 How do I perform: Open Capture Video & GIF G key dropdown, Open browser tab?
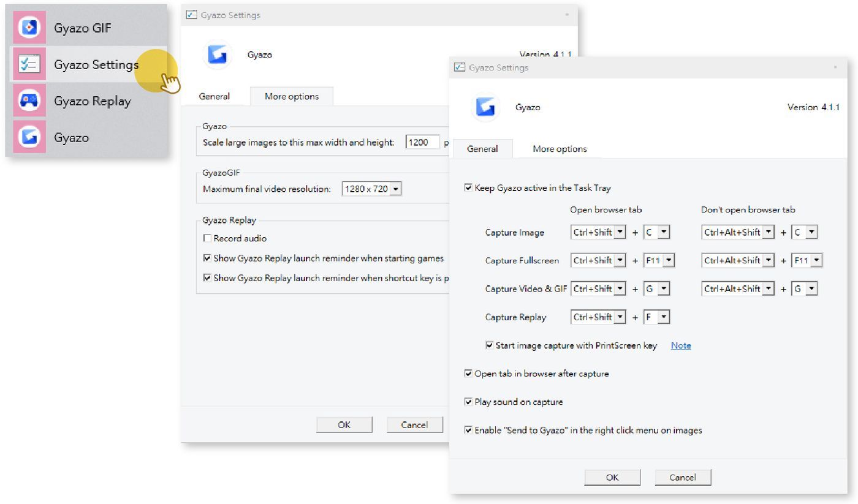click(x=657, y=288)
